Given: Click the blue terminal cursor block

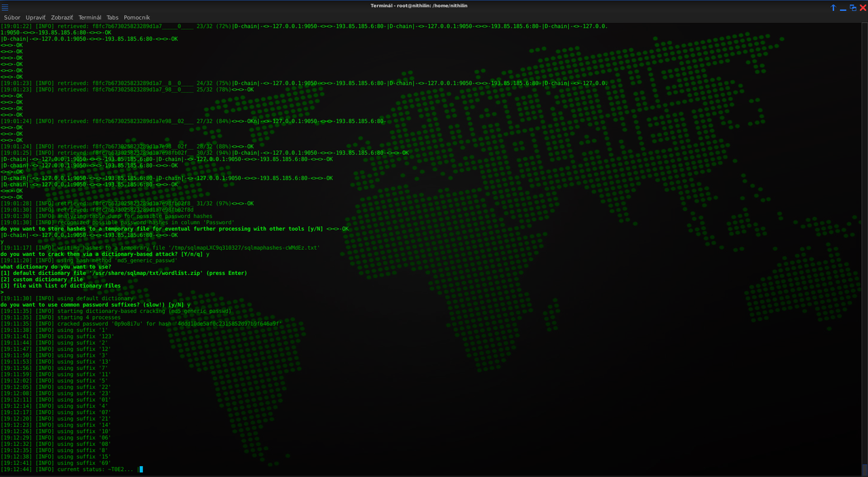Looking at the screenshot, I should (141, 469).
